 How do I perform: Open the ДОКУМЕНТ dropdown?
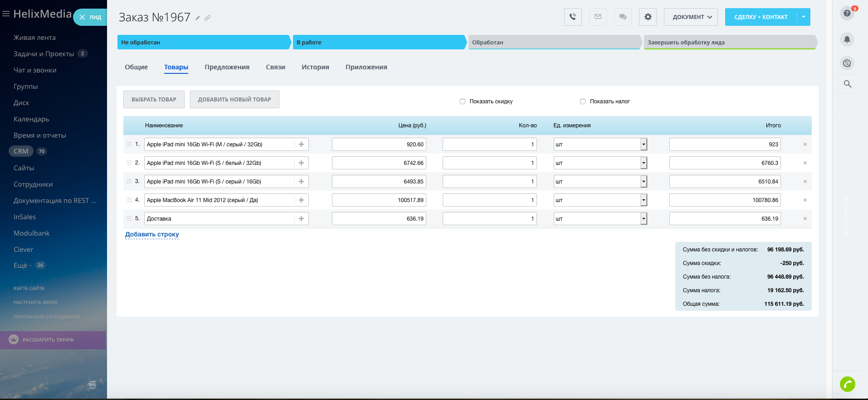click(x=691, y=17)
